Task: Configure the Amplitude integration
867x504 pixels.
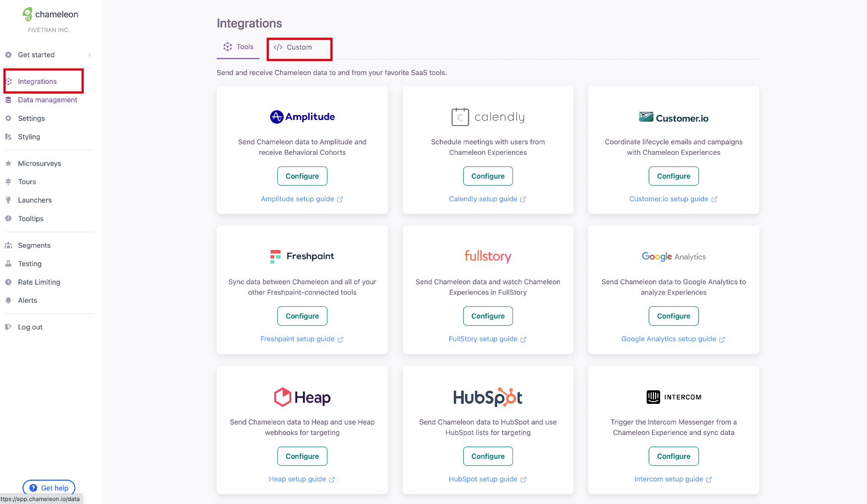Action: (x=302, y=176)
